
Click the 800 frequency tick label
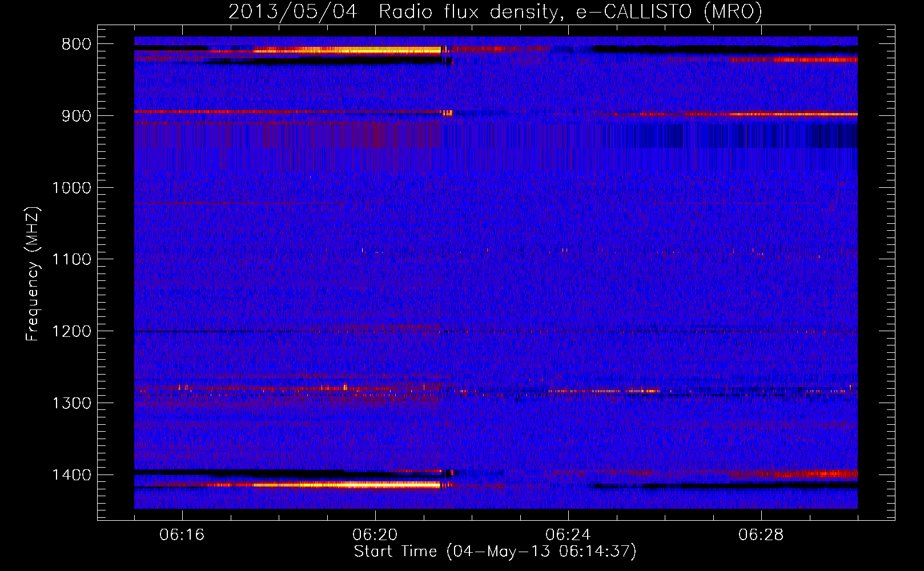76,44
